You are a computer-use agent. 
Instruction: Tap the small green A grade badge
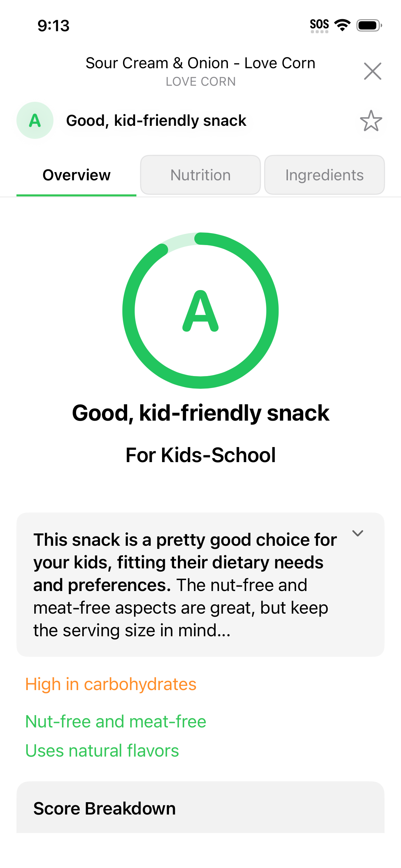(x=35, y=121)
